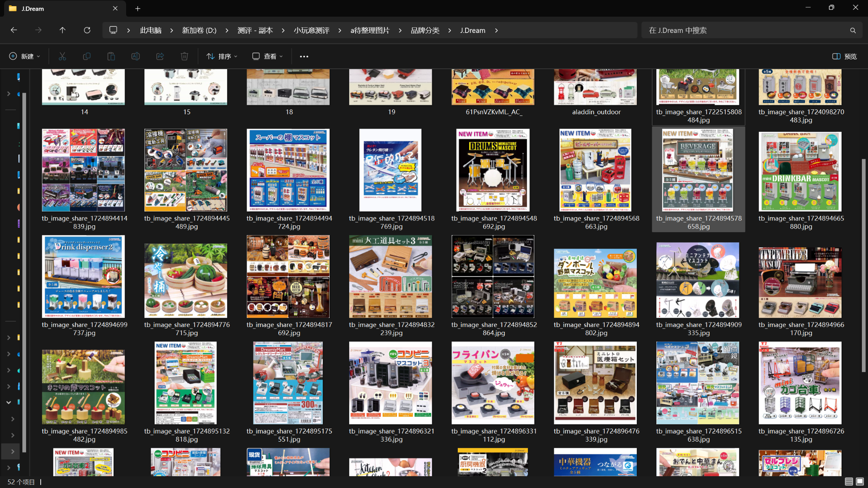Navigate to 小玩意测评 in breadcrumb
868x488 pixels.
pyautogui.click(x=311, y=30)
